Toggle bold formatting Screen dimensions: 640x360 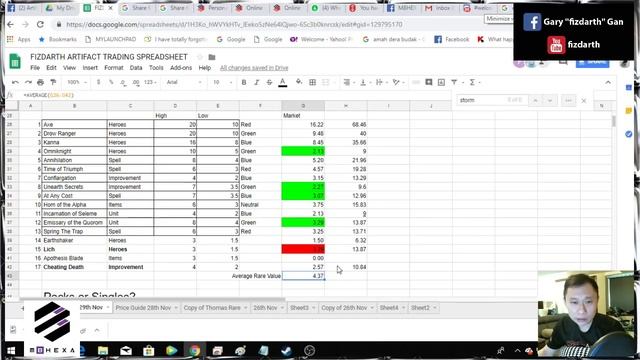click(244, 82)
